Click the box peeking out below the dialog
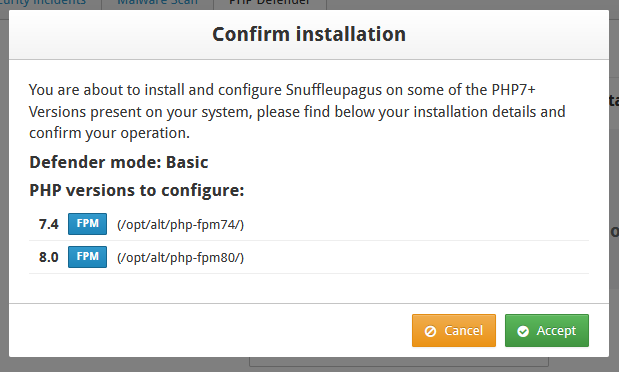Screen dimensions: 619x372 pyautogui.click(x=399, y=362)
